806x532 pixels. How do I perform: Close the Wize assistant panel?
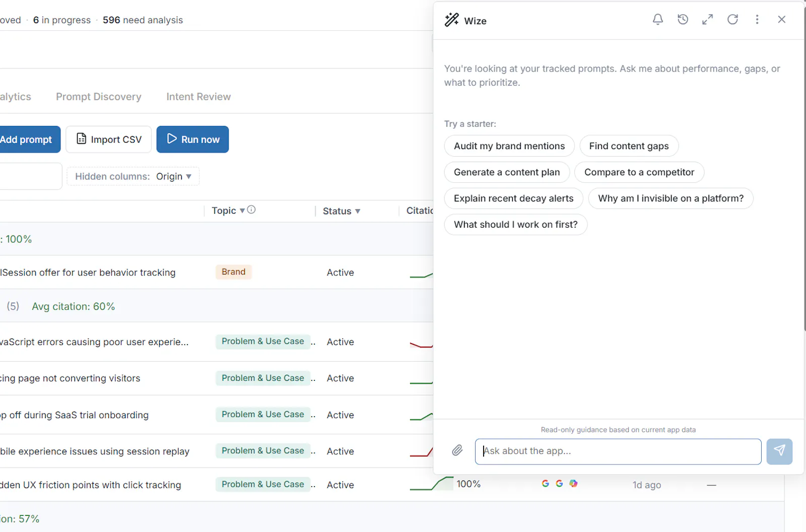782,20
